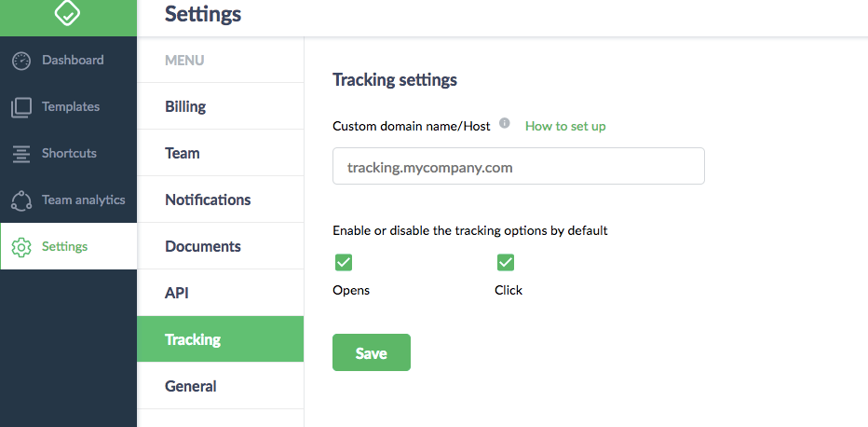Open the How to set up link
The width and height of the screenshot is (868, 427).
click(565, 126)
